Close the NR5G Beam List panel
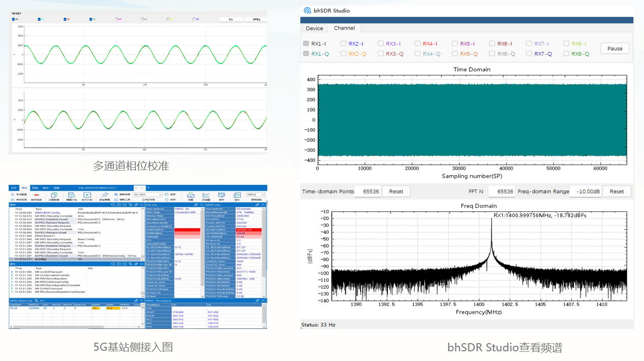The image size is (644, 361). (142, 300)
